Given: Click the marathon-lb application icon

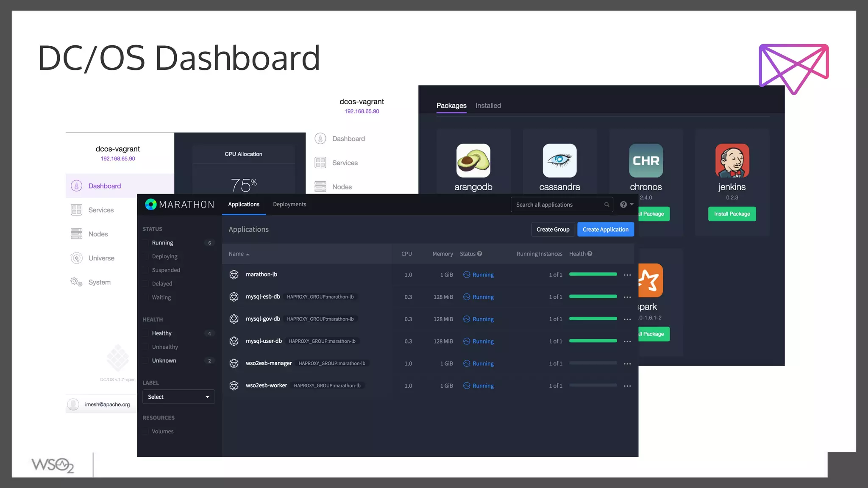Looking at the screenshot, I should pyautogui.click(x=234, y=274).
